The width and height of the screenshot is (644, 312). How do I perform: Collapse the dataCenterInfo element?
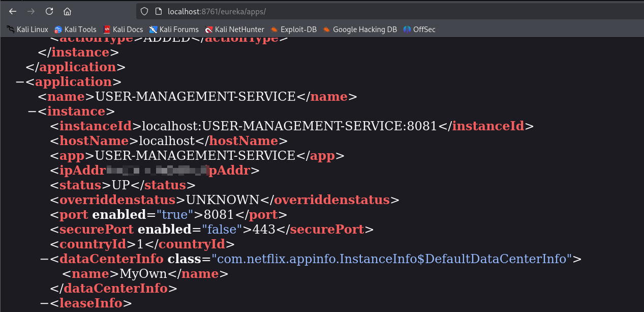[x=44, y=259]
